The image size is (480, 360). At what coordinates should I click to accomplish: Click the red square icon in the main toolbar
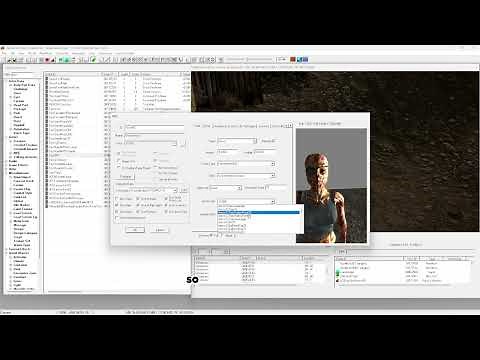point(293,59)
